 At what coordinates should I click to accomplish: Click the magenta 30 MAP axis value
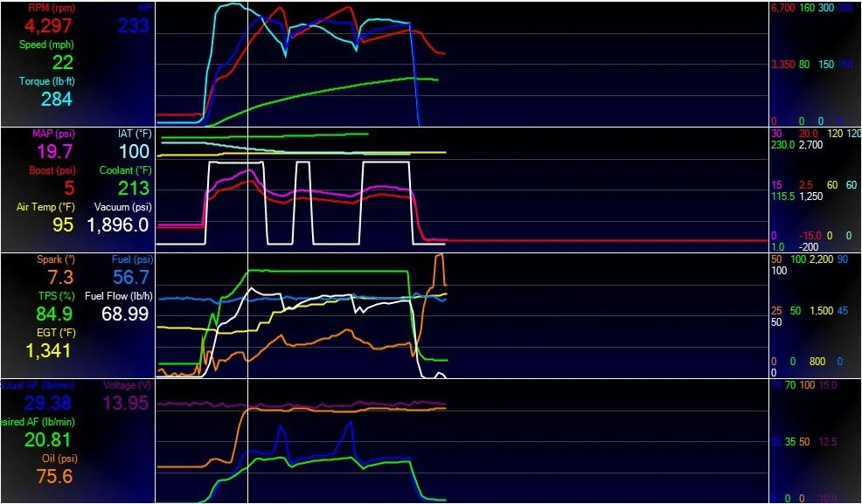click(776, 134)
